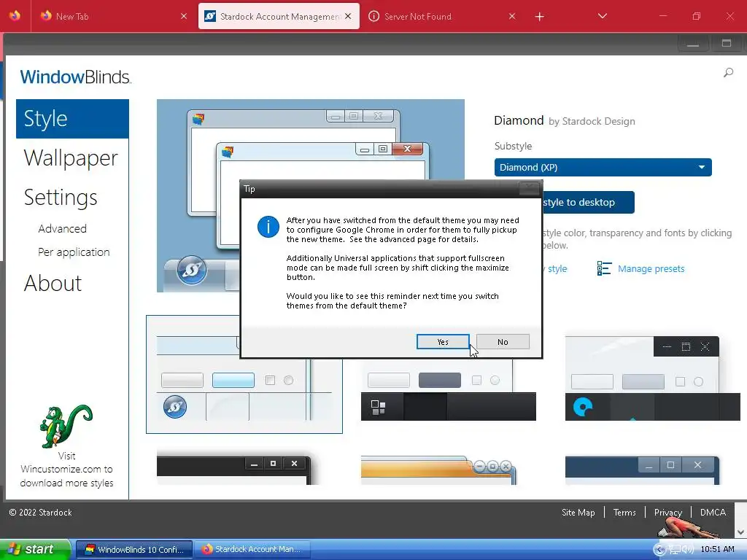Image resolution: width=747 pixels, height=560 pixels.
Task: Select the light blue style thumbnail with Stardock orb
Action: pyautogui.click(x=244, y=374)
